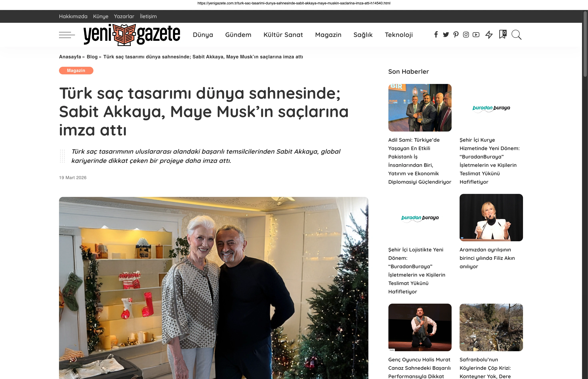Open the Künye link in top bar
Screen dimensions: 588x379
click(x=100, y=16)
